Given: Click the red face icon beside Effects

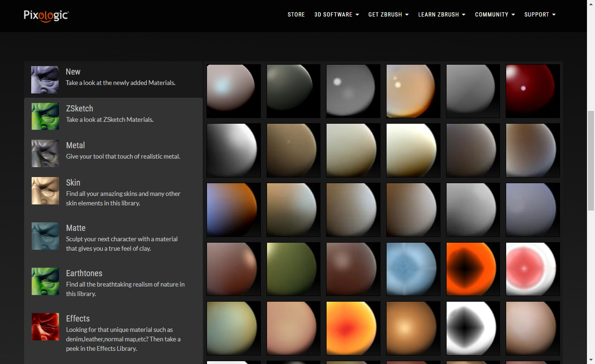Looking at the screenshot, I should tap(45, 327).
